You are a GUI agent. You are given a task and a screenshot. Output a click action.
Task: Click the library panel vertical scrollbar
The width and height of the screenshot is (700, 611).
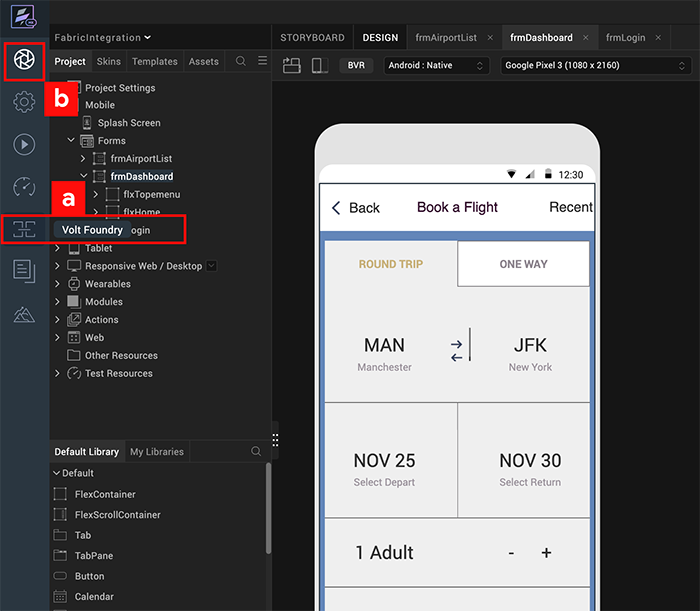[x=268, y=510]
